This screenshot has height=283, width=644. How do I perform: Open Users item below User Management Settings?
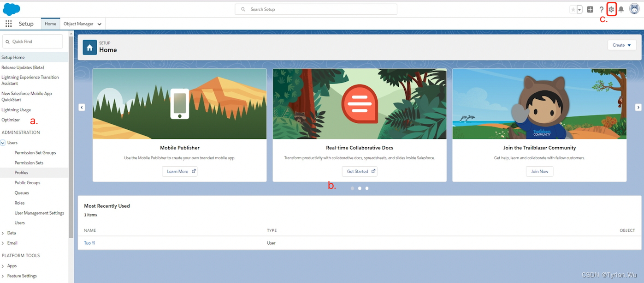(x=19, y=223)
